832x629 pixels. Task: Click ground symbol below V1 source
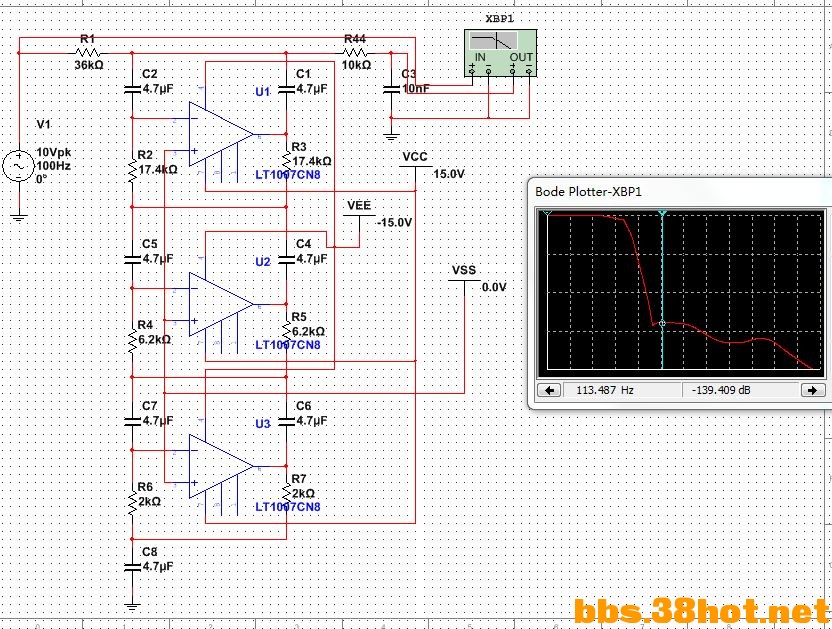(x=19, y=217)
